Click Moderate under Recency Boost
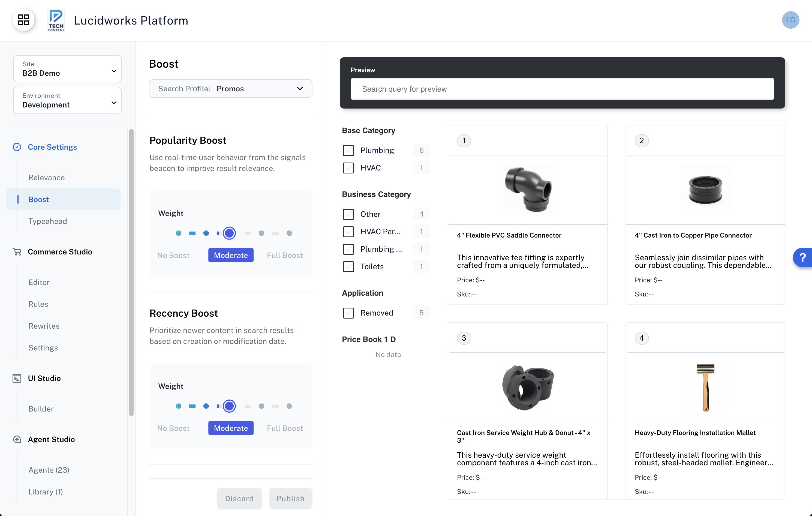This screenshot has height=516, width=812. tap(231, 428)
